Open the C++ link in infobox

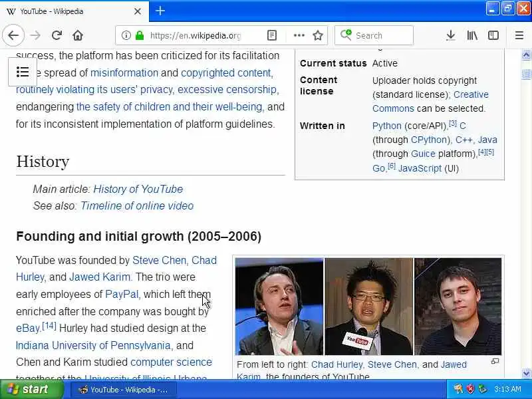point(464,140)
